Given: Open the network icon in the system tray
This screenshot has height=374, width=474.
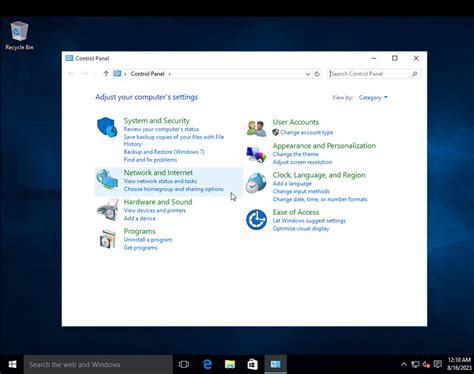Looking at the screenshot, I should pyautogui.click(x=415, y=364).
